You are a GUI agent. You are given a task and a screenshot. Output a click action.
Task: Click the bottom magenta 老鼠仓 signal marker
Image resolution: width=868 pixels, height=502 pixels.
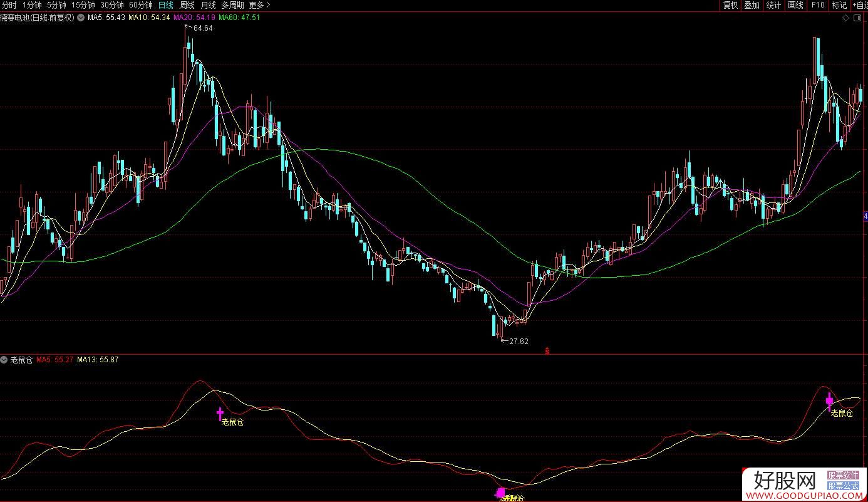click(x=500, y=493)
